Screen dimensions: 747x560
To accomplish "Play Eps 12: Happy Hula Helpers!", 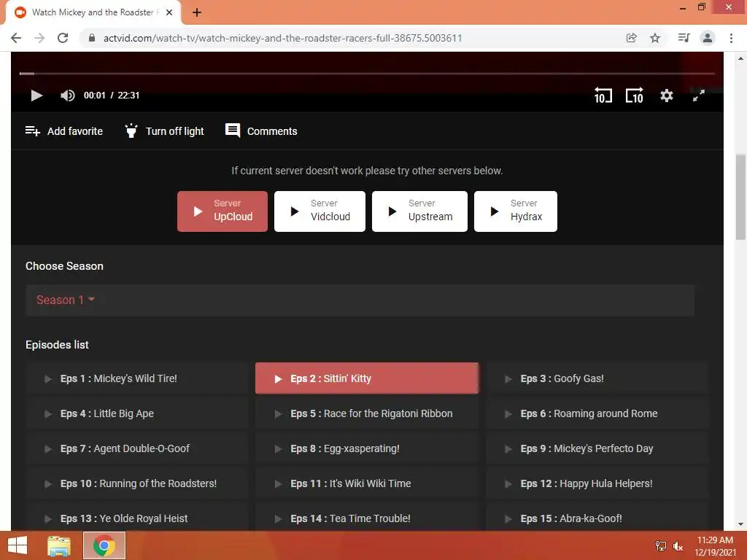I will [597, 483].
